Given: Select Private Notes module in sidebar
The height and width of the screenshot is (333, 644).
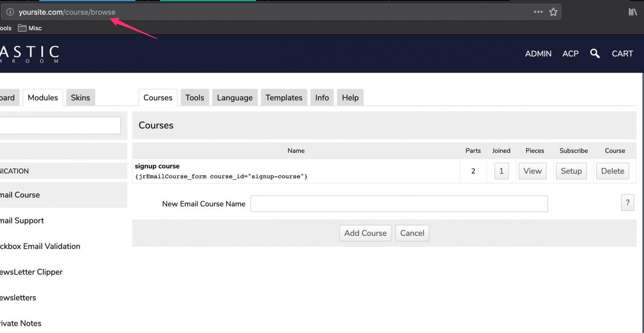Looking at the screenshot, I should [x=21, y=323].
